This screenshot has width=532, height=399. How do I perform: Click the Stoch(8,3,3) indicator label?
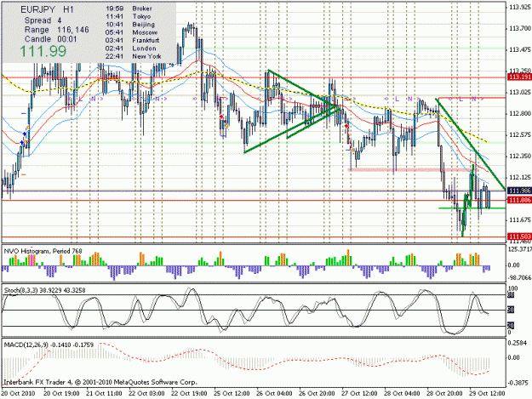click(44, 290)
